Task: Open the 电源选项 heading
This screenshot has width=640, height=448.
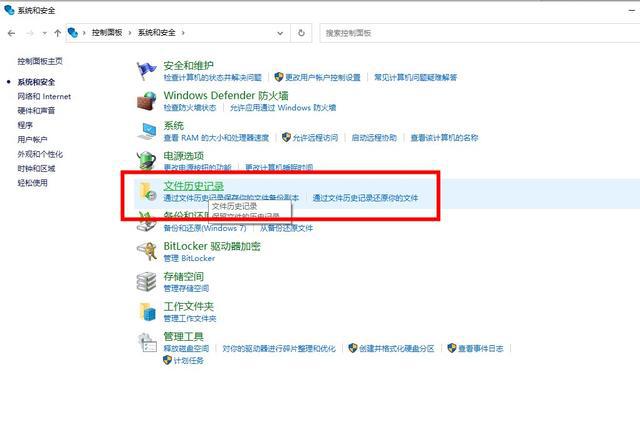Action: click(184, 155)
